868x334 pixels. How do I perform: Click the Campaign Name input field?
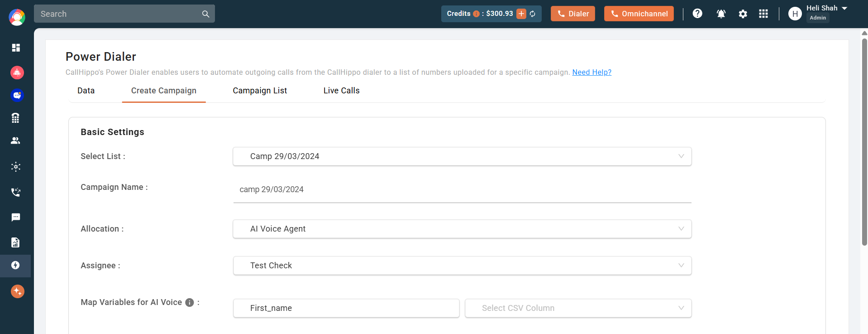(x=462, y=189)
